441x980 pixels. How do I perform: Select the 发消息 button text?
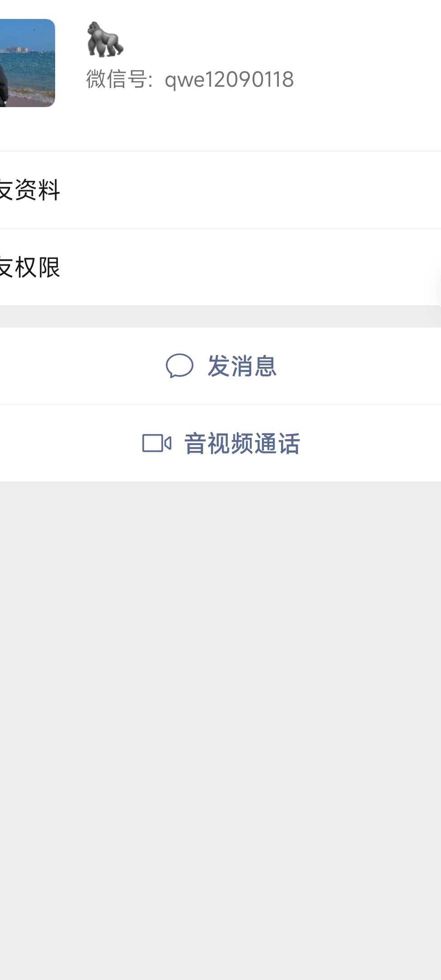tap(242, 366)
